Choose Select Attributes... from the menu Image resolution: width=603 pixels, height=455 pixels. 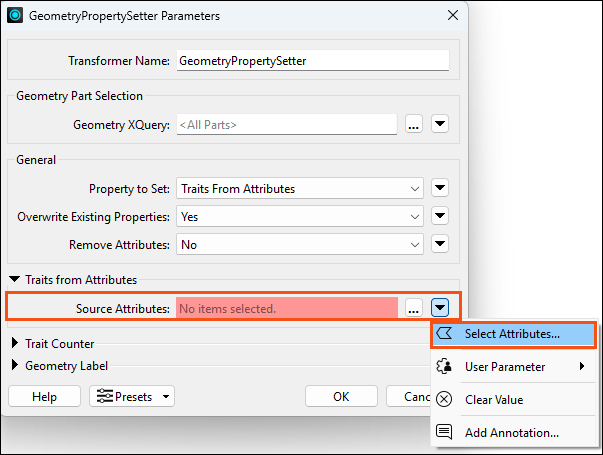(514, 334)
